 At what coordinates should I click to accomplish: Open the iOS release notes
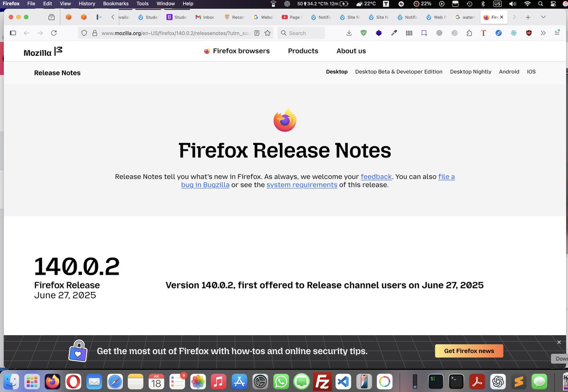tap(531, 72)
